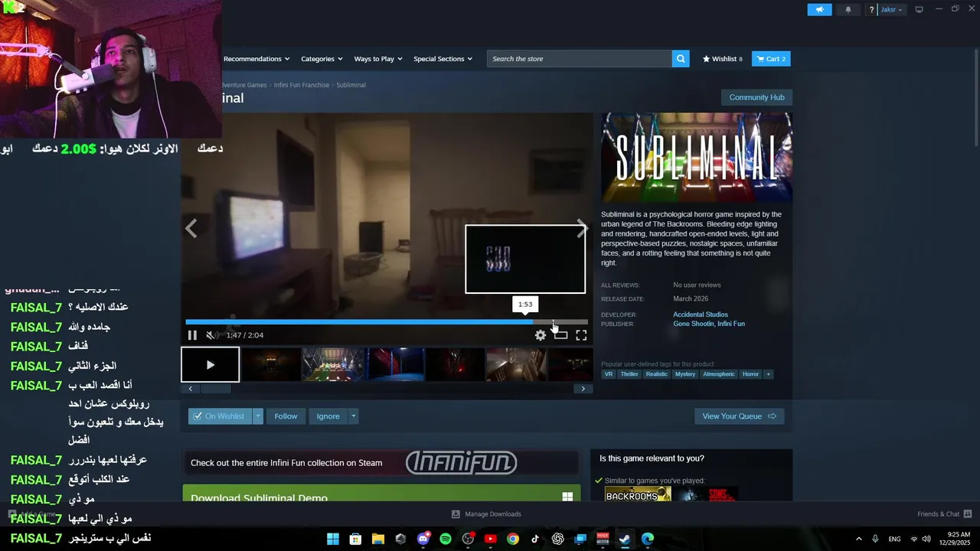Focus the Search the store field
This screenshot has width=980, height=551.
580,59
